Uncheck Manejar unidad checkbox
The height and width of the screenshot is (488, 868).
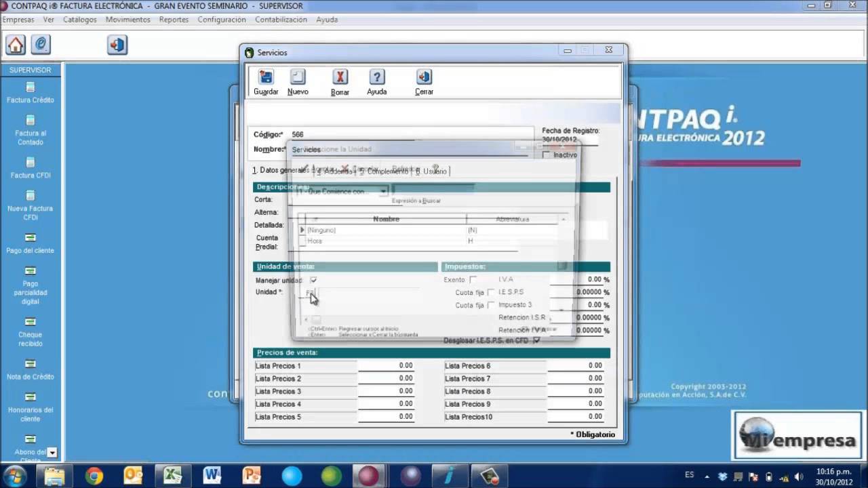tap(313, 280)
